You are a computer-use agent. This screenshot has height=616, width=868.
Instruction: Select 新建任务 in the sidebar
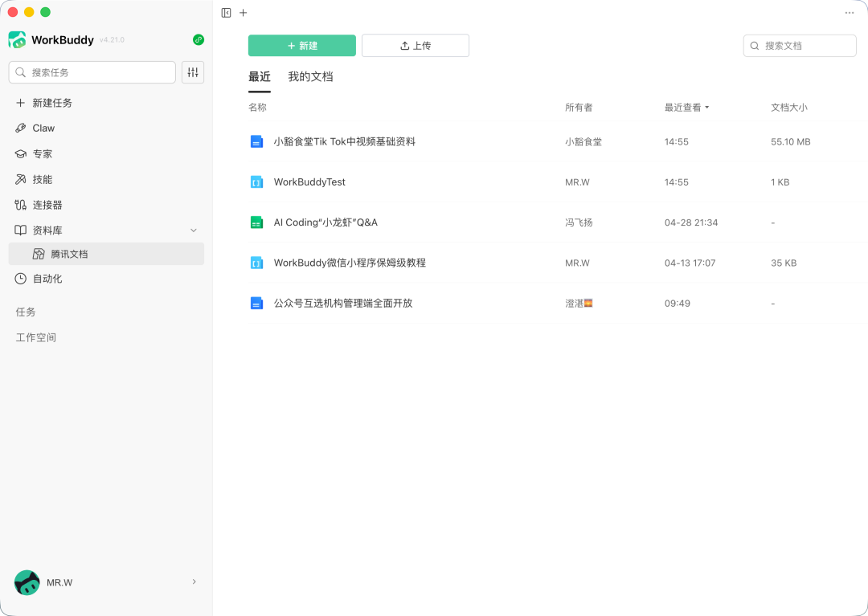click(x=106, y=103)
